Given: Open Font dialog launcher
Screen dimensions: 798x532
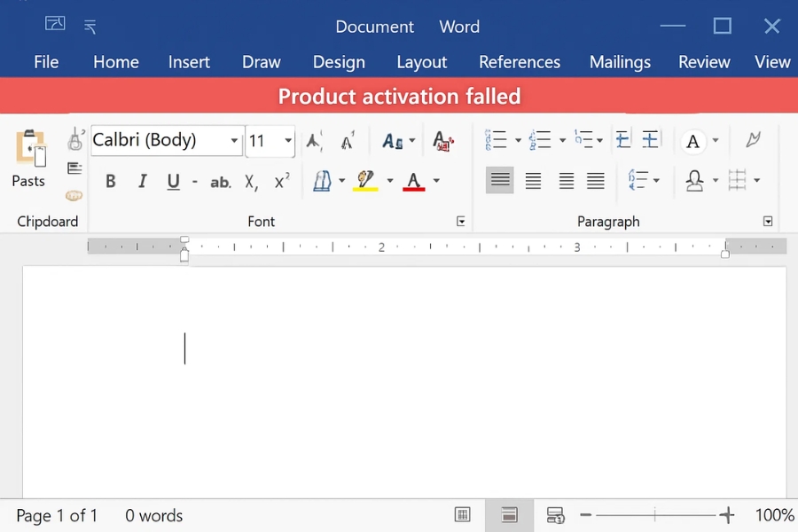Looking at the screenshot, I should (x=460, y=221).
